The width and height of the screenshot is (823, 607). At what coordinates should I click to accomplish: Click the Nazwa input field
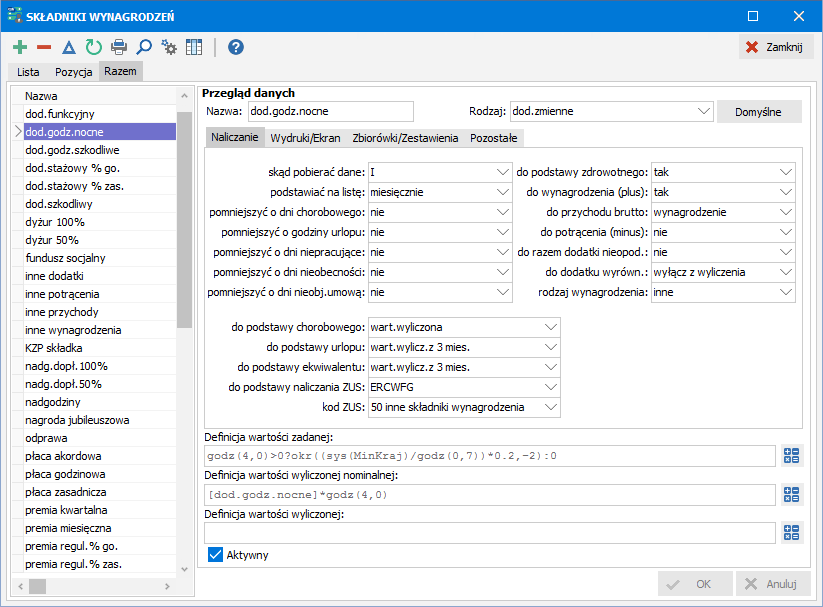[x=331, y=111]
